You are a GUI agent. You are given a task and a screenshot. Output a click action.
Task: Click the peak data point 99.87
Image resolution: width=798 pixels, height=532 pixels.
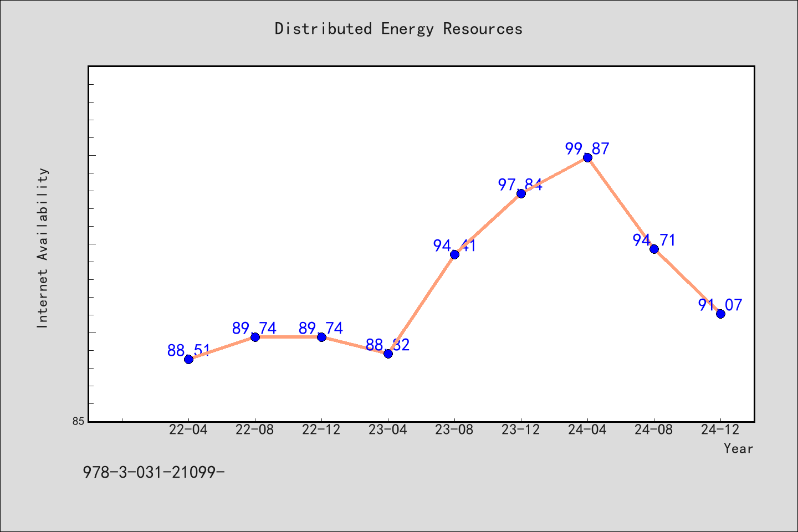[587, 157]
